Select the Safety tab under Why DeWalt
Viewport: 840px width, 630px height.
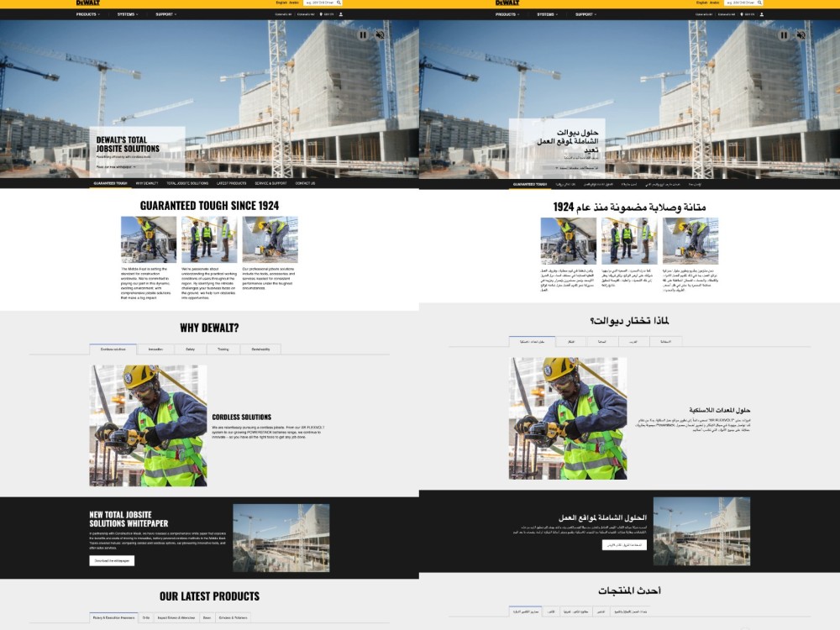click(x=190, y=349)
